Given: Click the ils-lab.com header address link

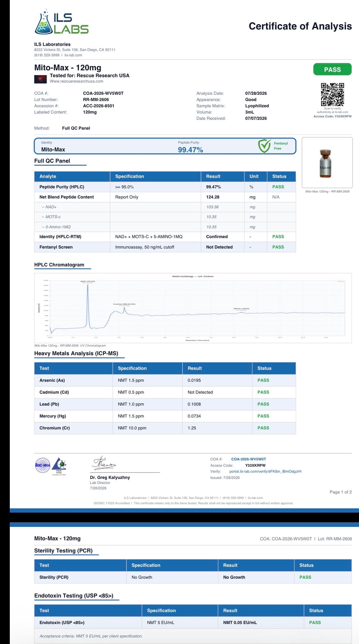Looking at the screenshot, I should pyautogui.click(x=73, y=55).
